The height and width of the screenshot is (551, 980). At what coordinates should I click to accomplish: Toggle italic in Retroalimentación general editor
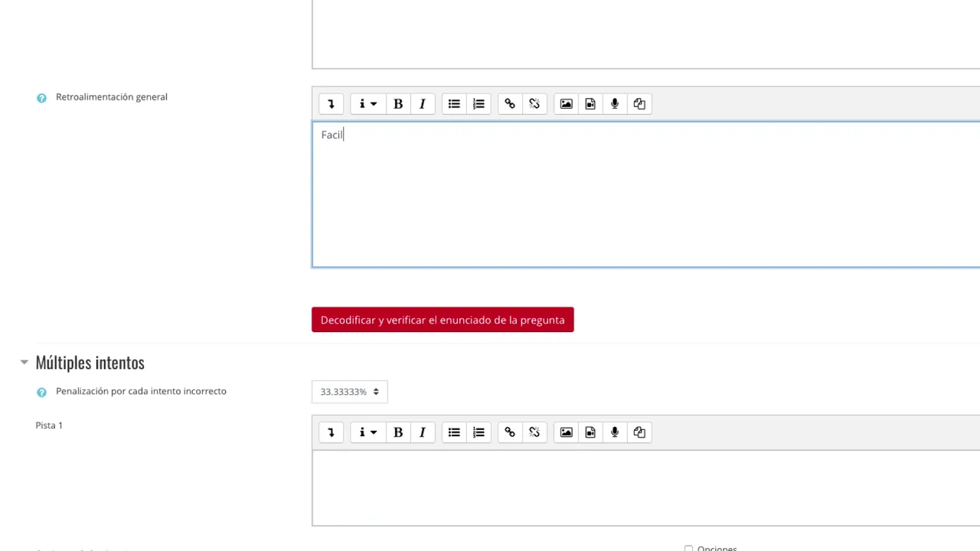tap(423, 104)
